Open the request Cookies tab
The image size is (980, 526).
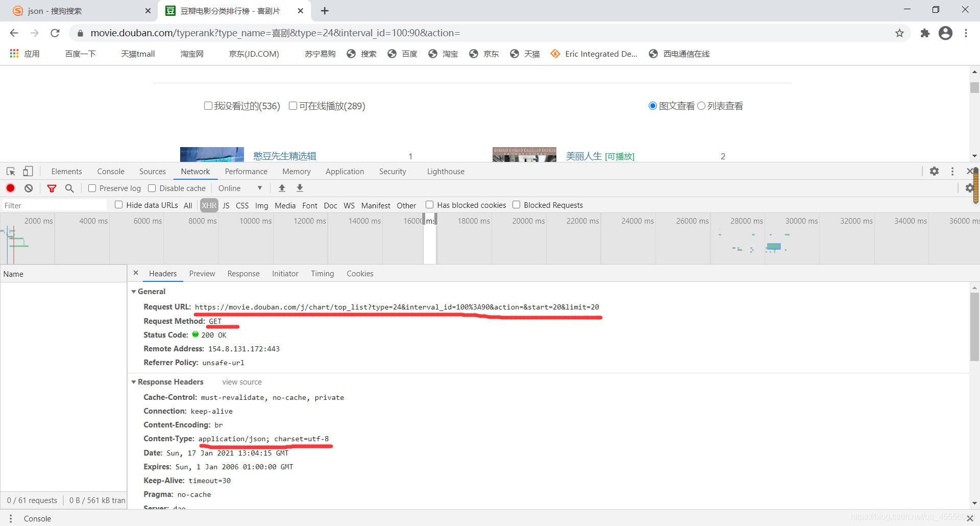tap(360, 274)
